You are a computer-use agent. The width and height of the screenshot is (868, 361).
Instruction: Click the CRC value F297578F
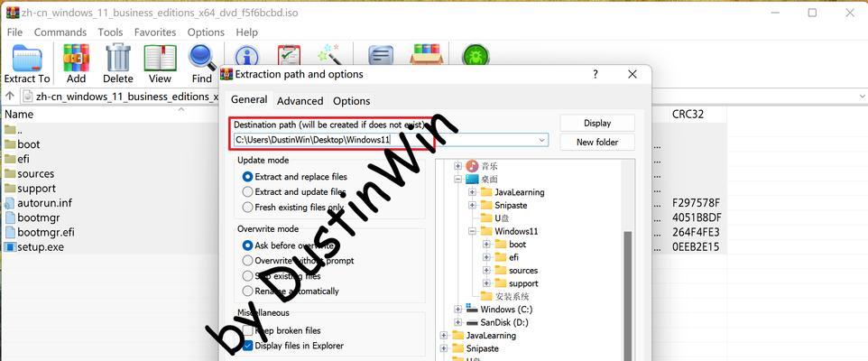click(696, 203)
